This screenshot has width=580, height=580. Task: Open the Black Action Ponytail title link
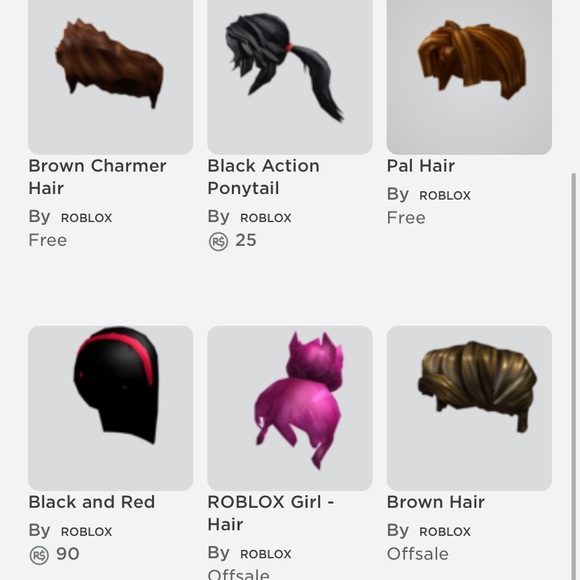(263, 177)
